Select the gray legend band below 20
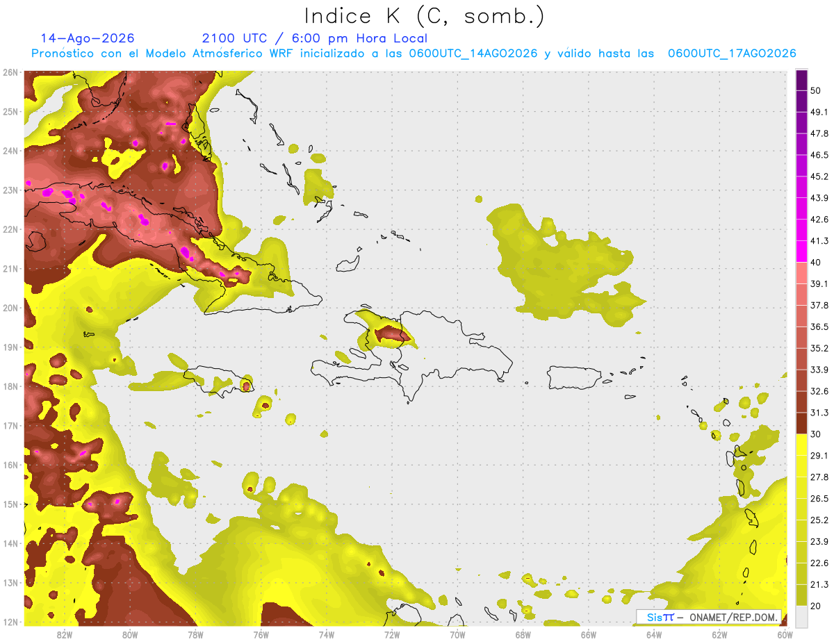The height and width of the screenshot is (644, 834). pos(801,617)
